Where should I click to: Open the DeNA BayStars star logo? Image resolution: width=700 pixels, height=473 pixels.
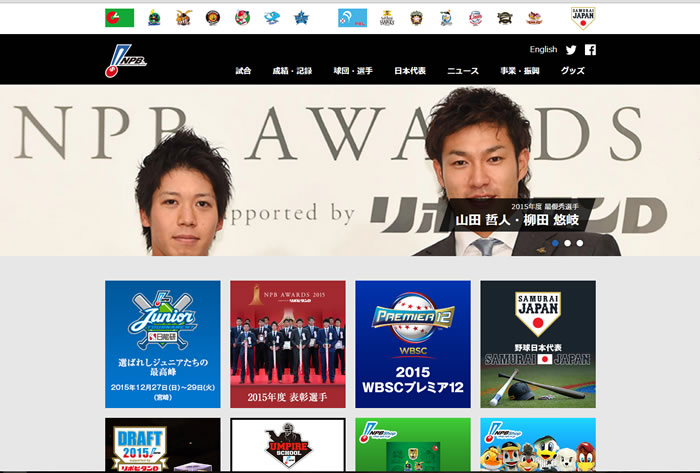[301, 18]
